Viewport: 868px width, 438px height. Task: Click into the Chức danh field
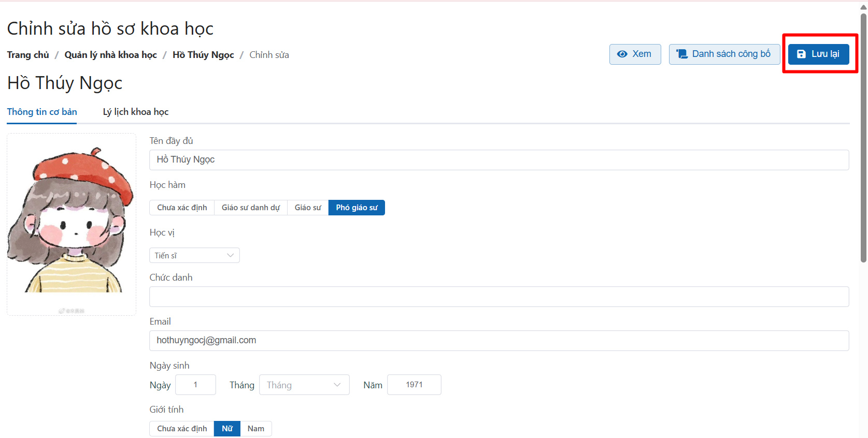tap(499, 297)
